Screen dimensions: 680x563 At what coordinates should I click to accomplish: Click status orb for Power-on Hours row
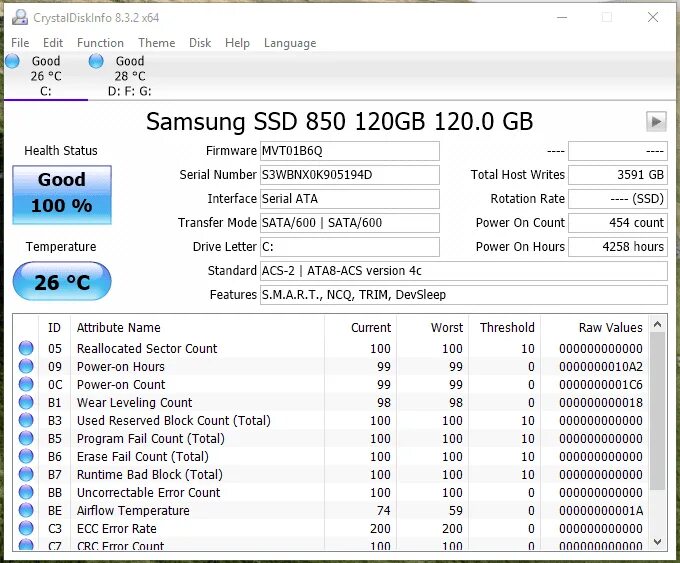click(26, 367)
